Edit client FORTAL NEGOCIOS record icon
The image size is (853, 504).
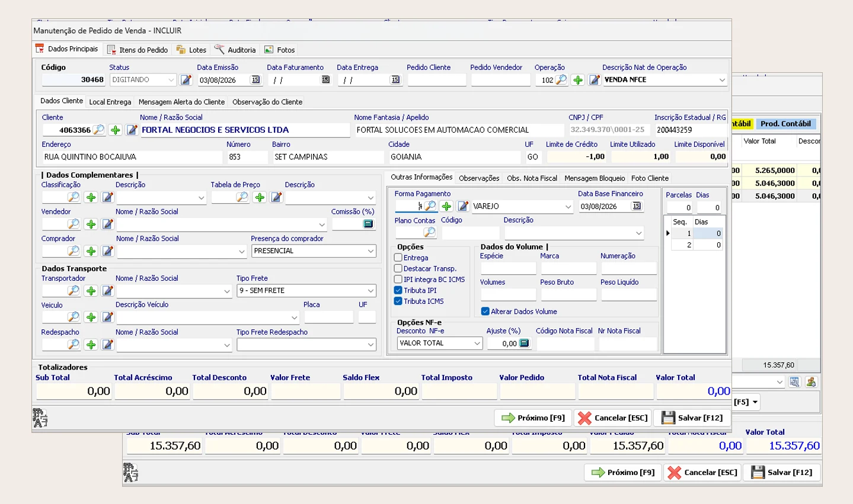(x=132, y=130)
